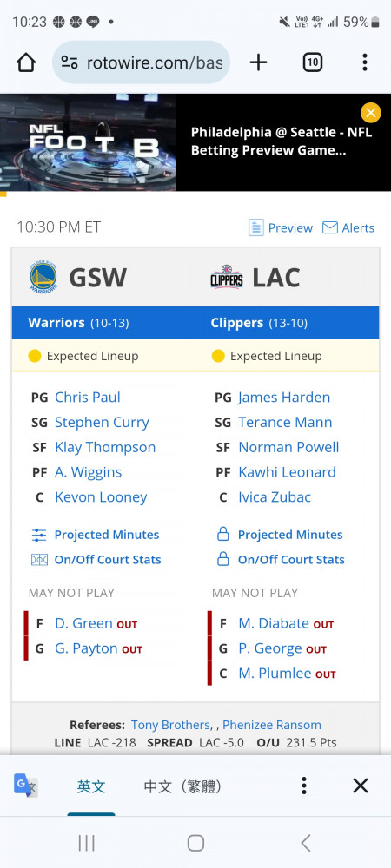
Task: Open Clippers locked On/Off Court Stats
Action: [281, 560]
